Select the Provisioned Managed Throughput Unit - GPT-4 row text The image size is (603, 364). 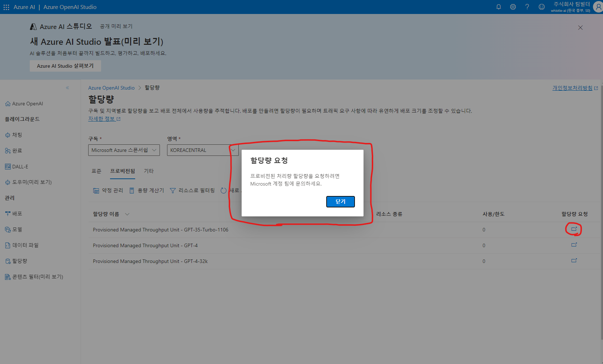coord(145,246)
